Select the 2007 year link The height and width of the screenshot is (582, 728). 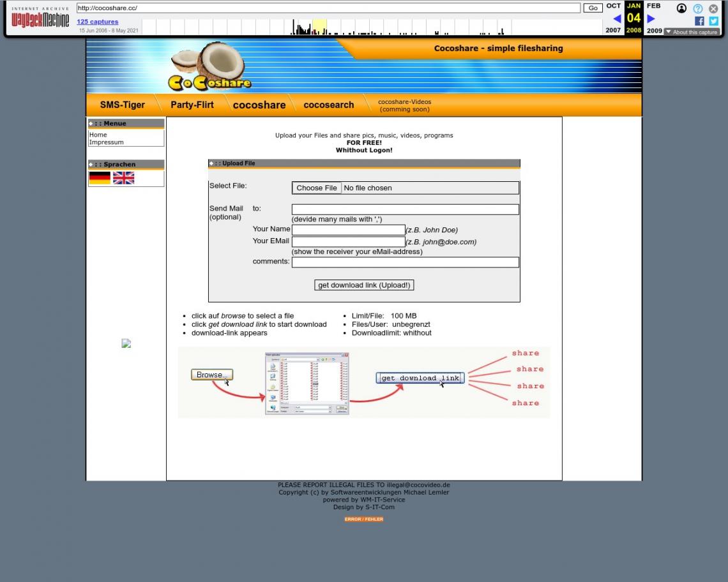[613, 30]
